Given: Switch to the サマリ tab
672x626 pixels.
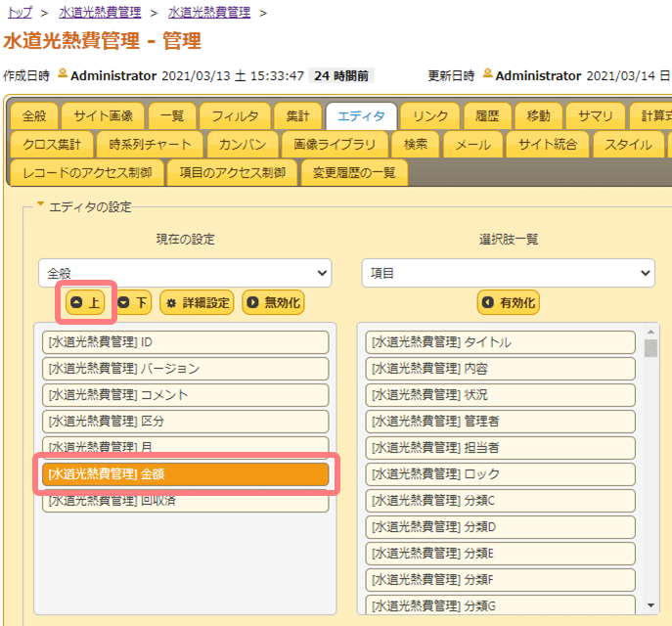Looking at the screenshot, I should point(596,115).
